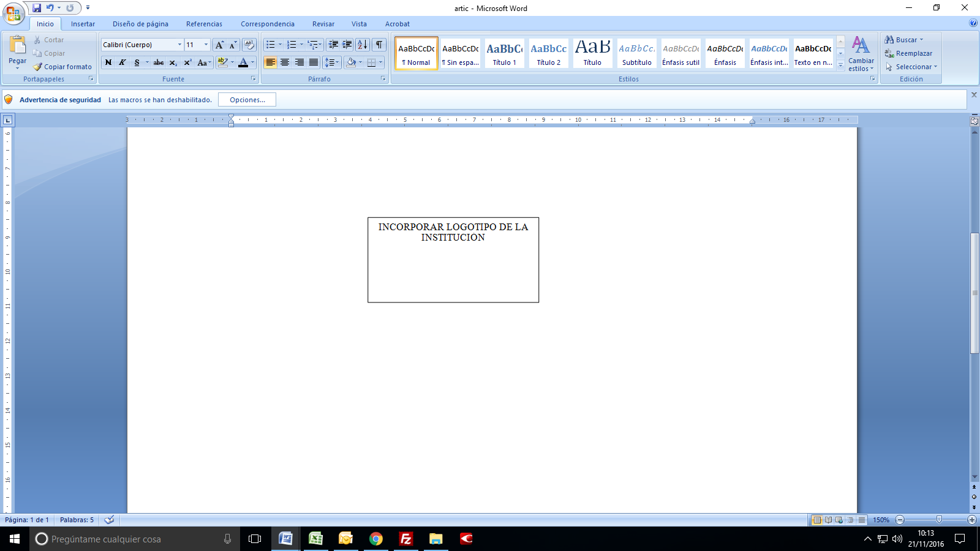Open Párrafo dialog launcher
This screenshot has height=551, width=980.
383,79
